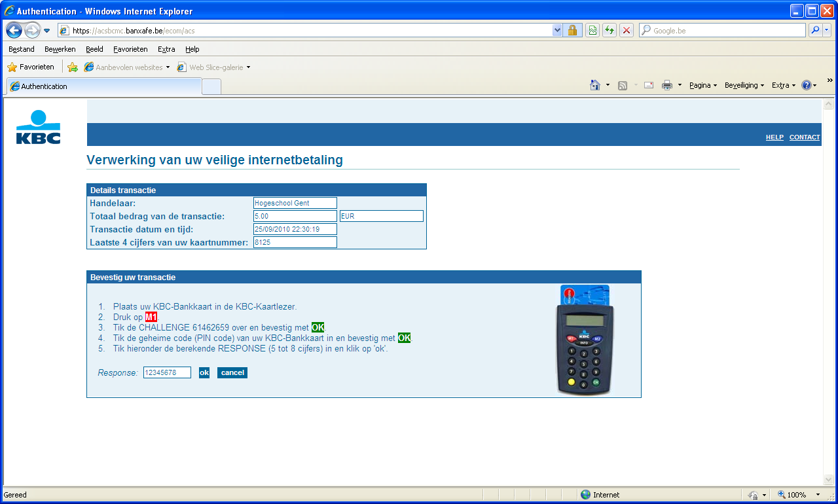Open Aanbevolen websites dropdown
The width and height of the screenshot is (838, 504).
126,67
